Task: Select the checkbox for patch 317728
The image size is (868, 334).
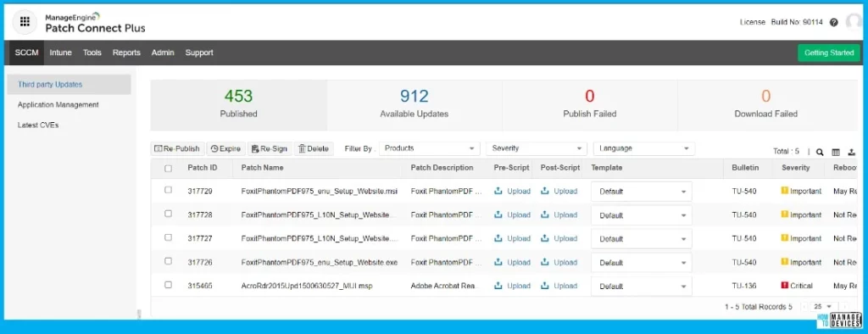Action: pyautogui.click(x=169, y=214)
